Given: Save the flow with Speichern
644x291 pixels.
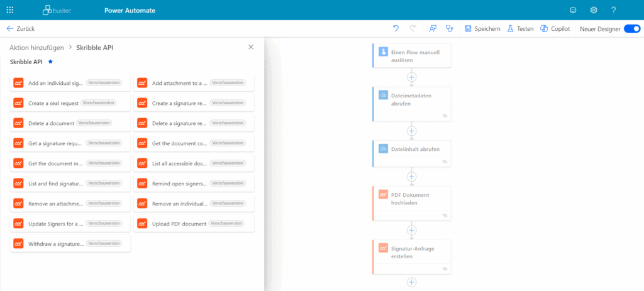Looking at the screenshot, I should (x=482, y=29).
